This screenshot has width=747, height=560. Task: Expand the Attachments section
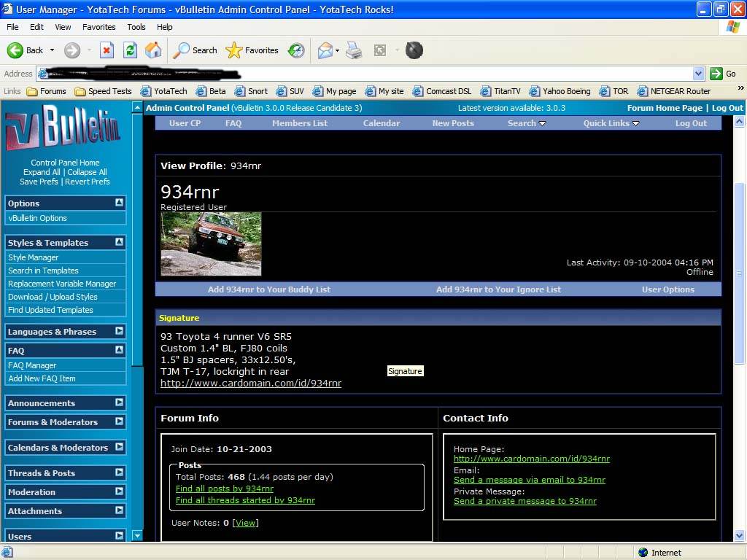[x=119, y=510]
